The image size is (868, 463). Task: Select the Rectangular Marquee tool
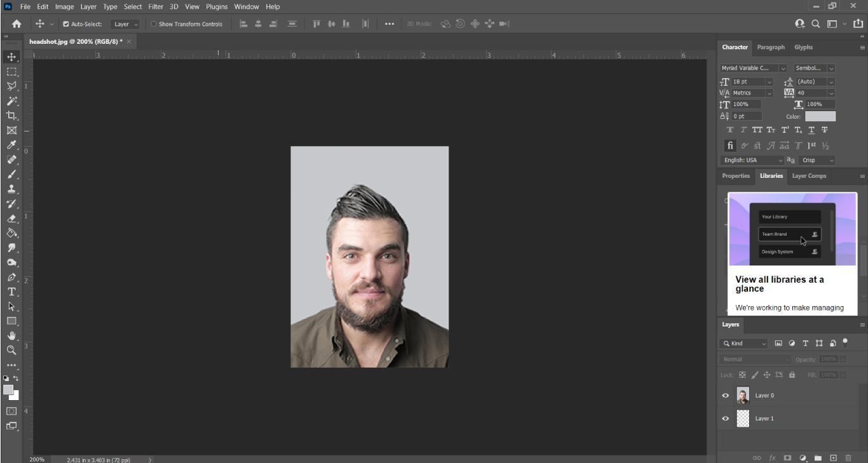(x=11, y=71)
